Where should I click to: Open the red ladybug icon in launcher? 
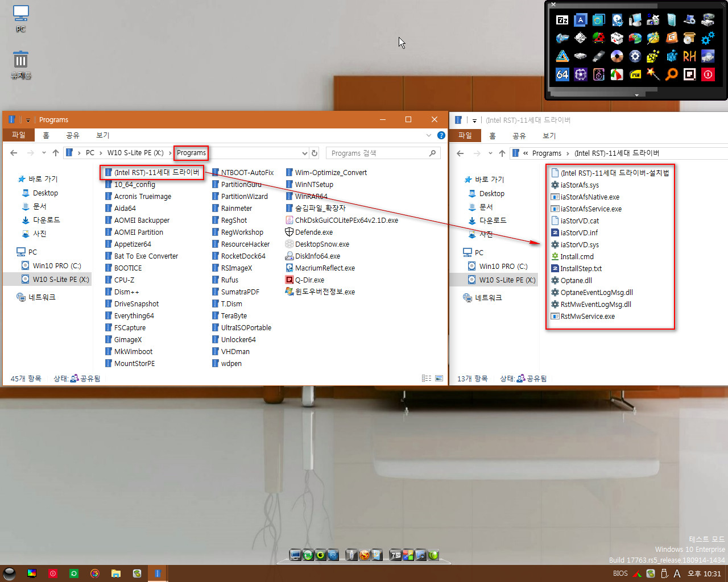click(x=598, y=38)
